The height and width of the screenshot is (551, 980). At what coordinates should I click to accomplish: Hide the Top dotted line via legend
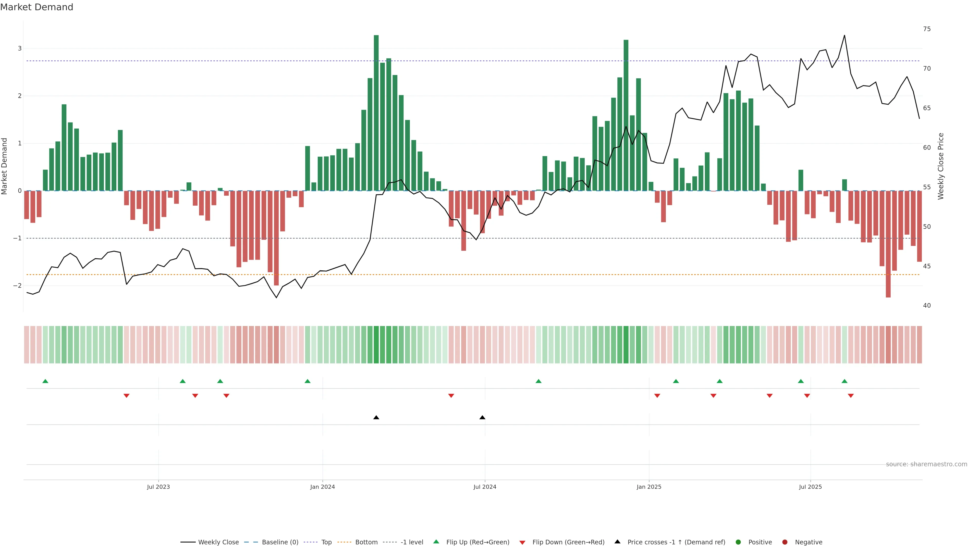(326, 542)
